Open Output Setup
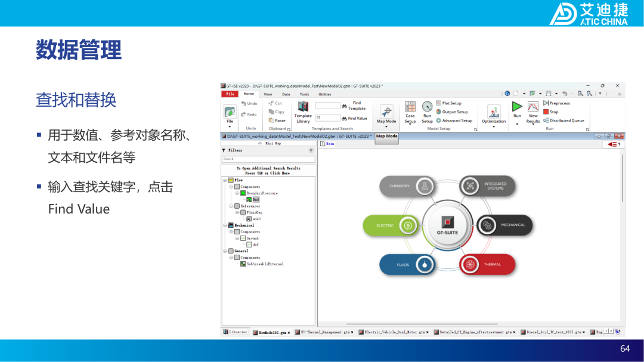The image size is (644, 362). point(452,112)
